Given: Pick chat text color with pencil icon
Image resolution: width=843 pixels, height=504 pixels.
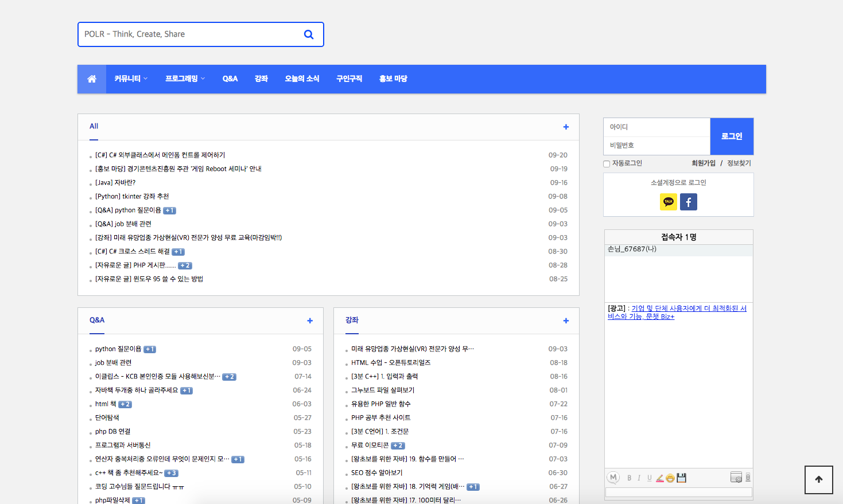Looking at the screenshot, I should pos(660,478).
